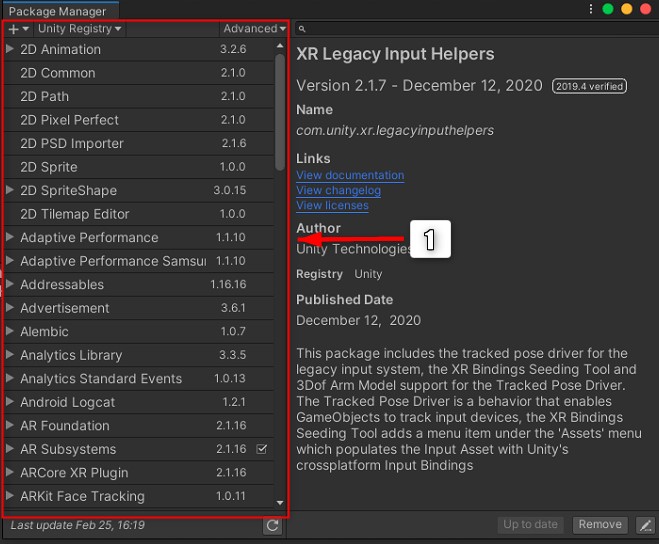Select the 2D Pixel Perfect package

(x=139, y=120)
